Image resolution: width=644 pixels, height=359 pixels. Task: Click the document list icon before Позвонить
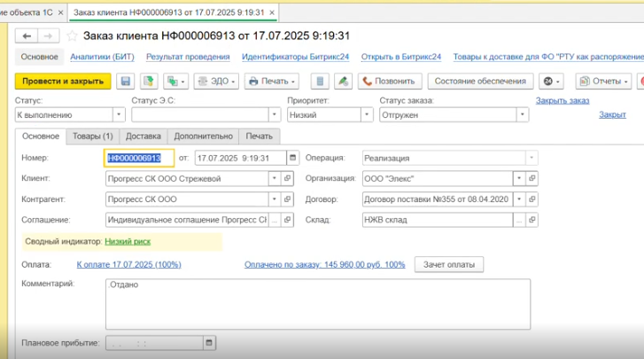click(x=345, y=81)
